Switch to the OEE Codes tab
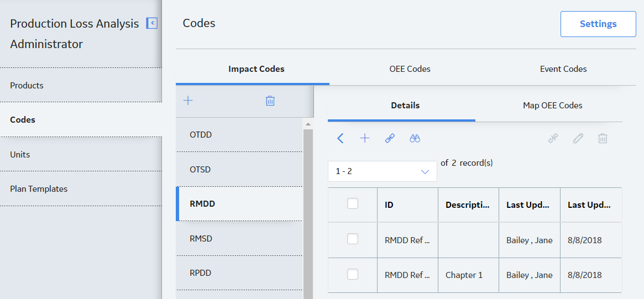The height and width of the screenshot is (299, 644). pos(410,69)
